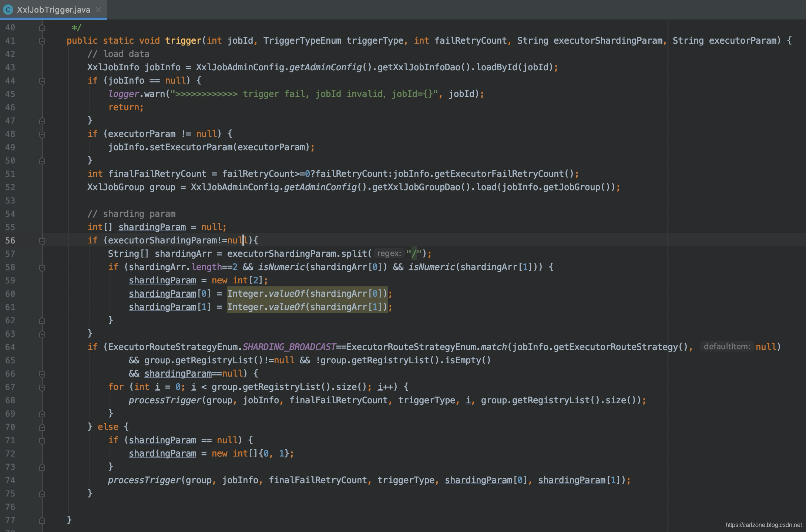Fold the executorParam check at line 48
The height and width of the screenshot is (532, 806).
pyautogui.click(x=42, y=134)
